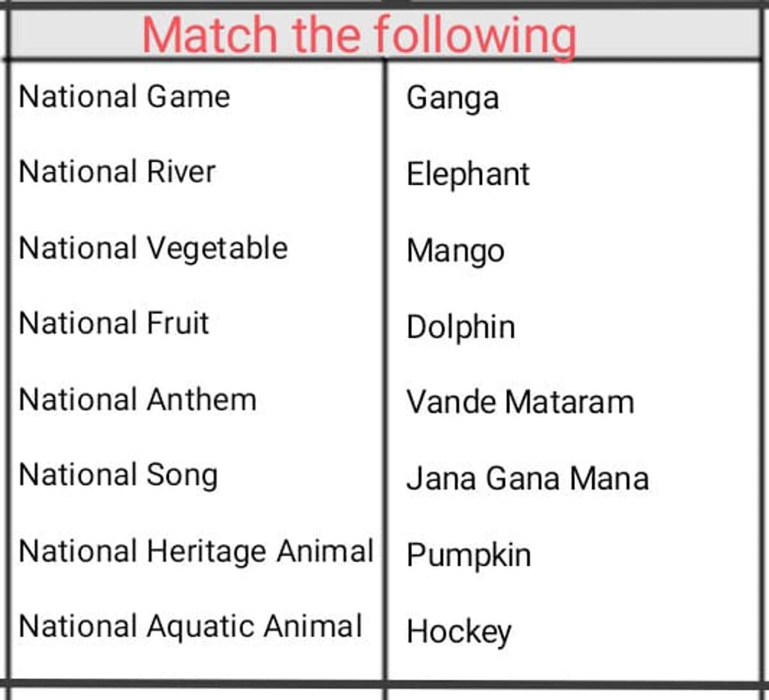Image resolution: width=769 pixels, height=700 pixels.
Task: Select the 'Vande Mataram' option
Action: pos(520,403)
